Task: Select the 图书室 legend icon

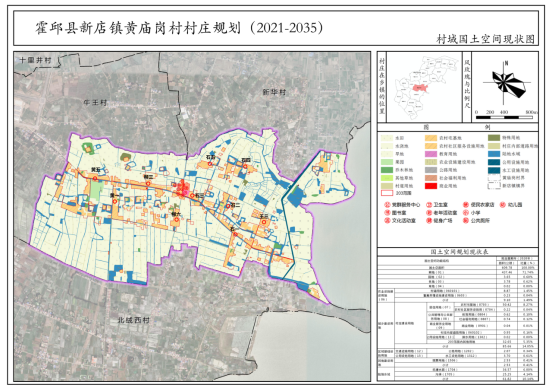Action: (x=387, y=213)
